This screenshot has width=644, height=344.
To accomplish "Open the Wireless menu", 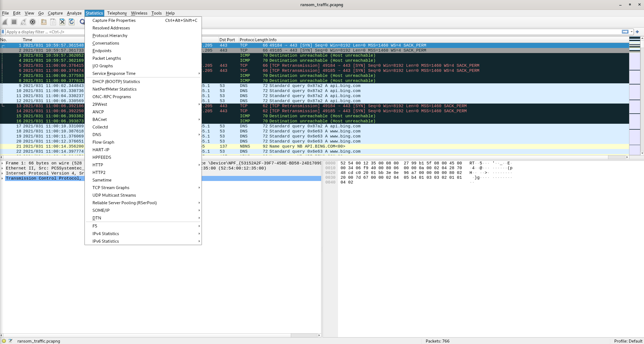I will pyautogui.click(x=139, y=13).
